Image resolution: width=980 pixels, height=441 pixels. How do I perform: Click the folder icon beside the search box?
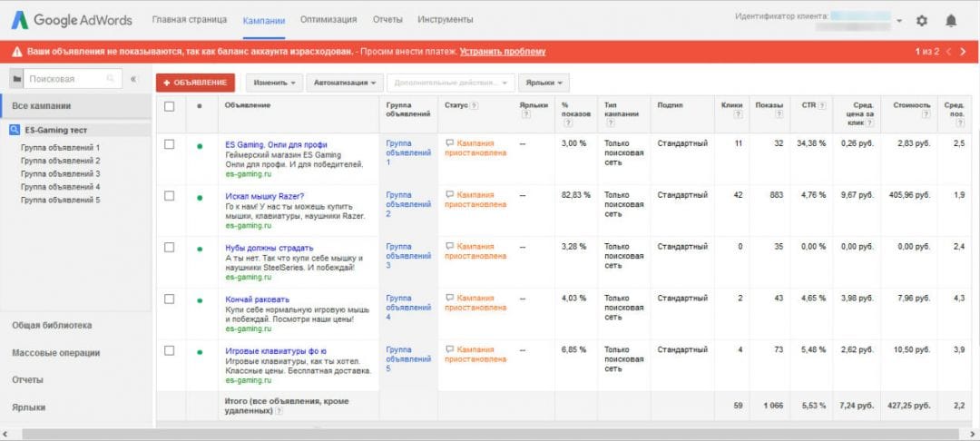(x=17, y=79)
